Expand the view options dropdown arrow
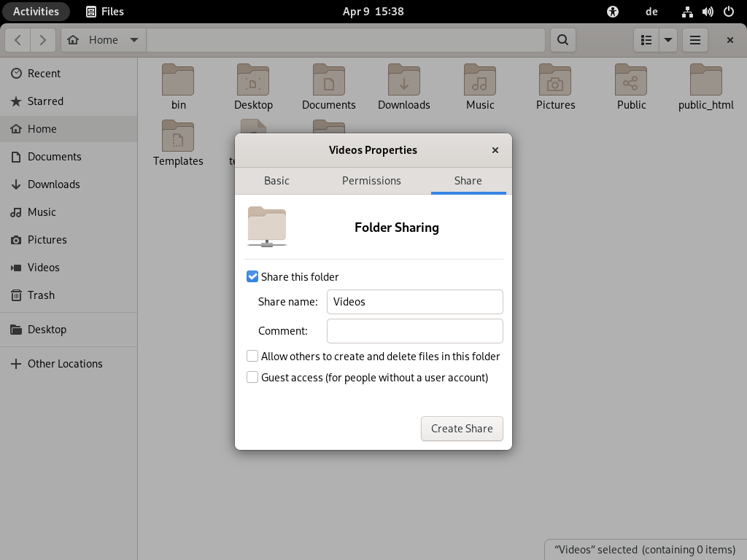 click(668, 40)
